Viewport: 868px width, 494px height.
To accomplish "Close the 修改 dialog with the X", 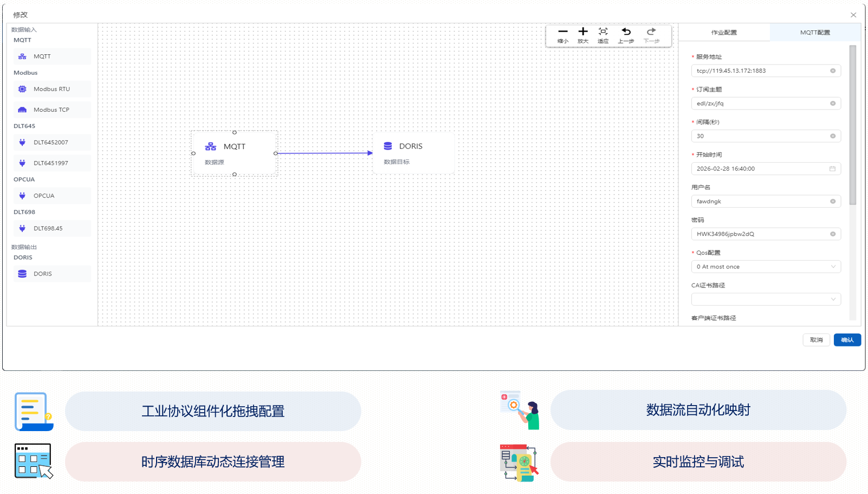I will click(853, 15).
